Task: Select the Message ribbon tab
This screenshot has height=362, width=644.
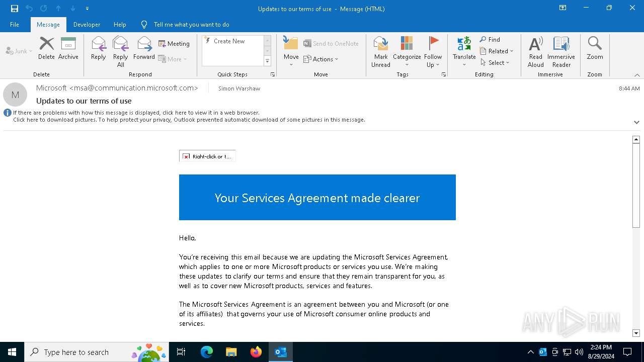Action: point(48,24)
